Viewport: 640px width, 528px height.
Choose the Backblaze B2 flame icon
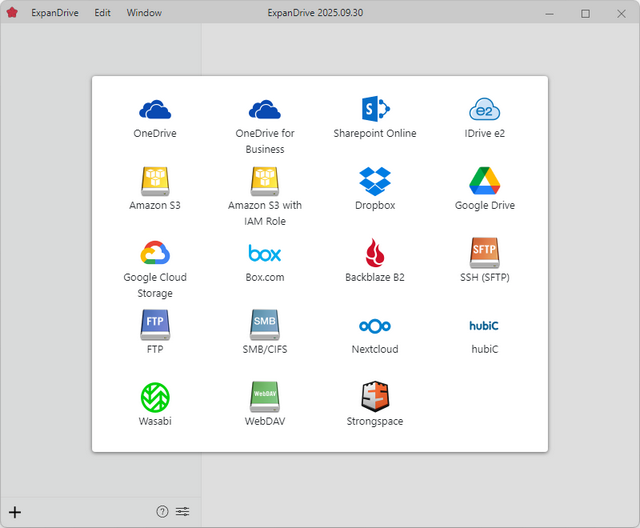point(375,253)
